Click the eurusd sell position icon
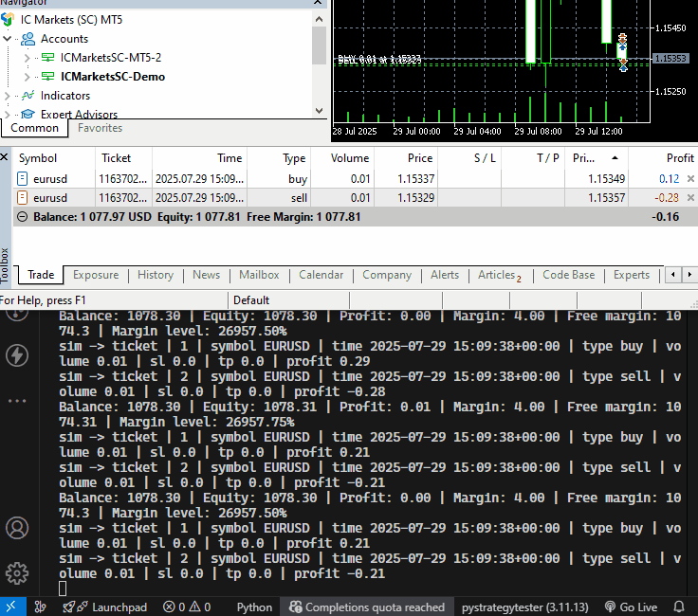Image resolution: width=698 pixels, height=616 pixels. (22, 197)
